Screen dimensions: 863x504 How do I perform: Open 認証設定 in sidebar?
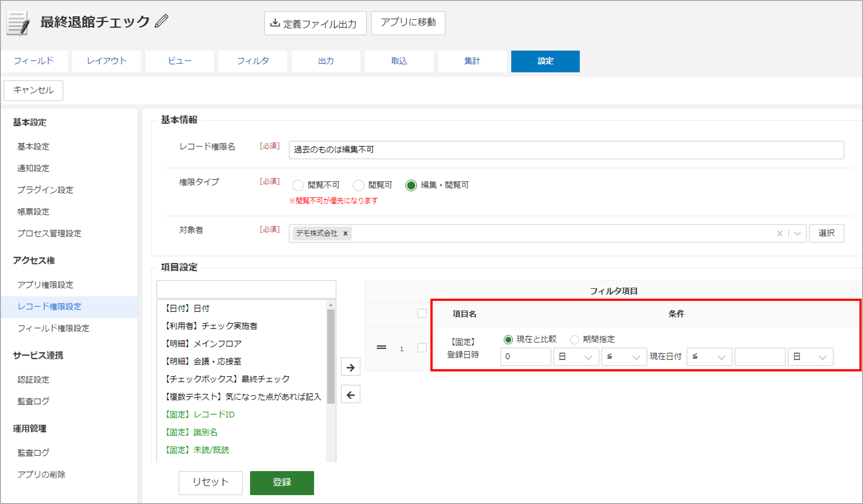point(33,379)
